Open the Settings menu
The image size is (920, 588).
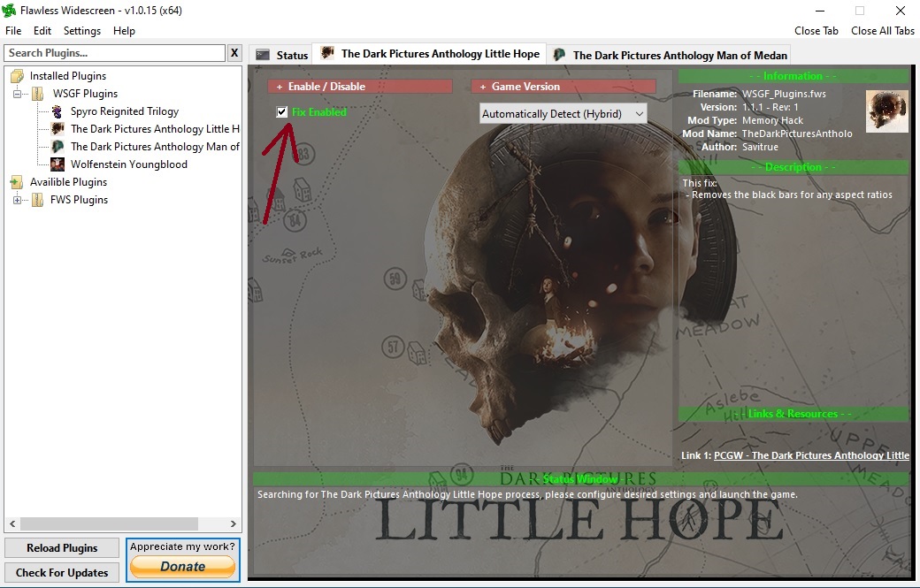click(82, 31)
